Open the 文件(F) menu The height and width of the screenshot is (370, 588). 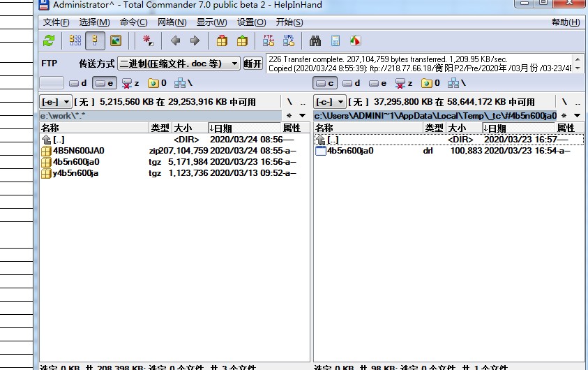coord(56,22)
